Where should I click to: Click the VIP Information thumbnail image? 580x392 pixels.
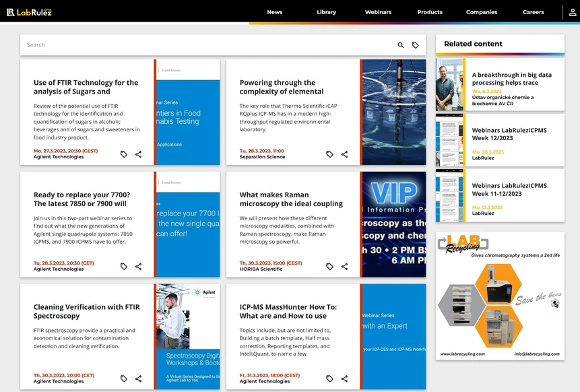pos(394,224)
